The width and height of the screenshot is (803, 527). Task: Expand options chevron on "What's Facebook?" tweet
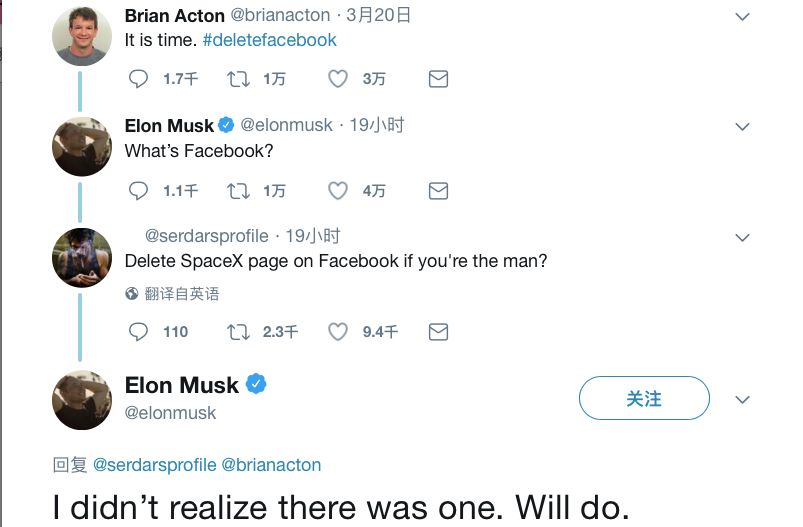742,127
